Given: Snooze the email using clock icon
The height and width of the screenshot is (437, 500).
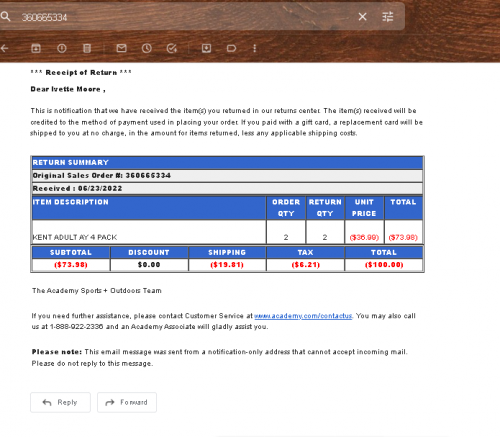Looking at the screenshot, I should click(x=147, y=48).
